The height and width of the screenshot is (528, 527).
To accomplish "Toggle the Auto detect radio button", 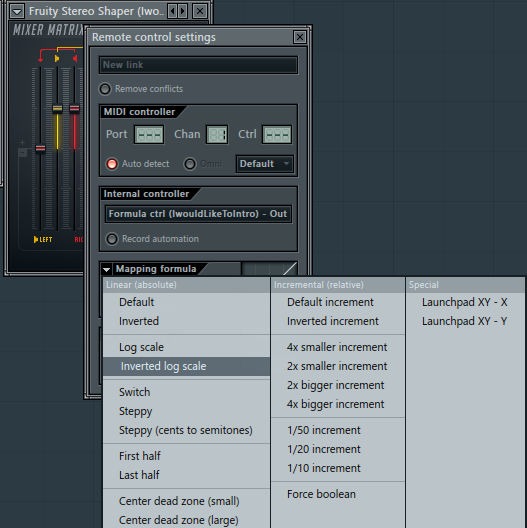I will [112, 164].
